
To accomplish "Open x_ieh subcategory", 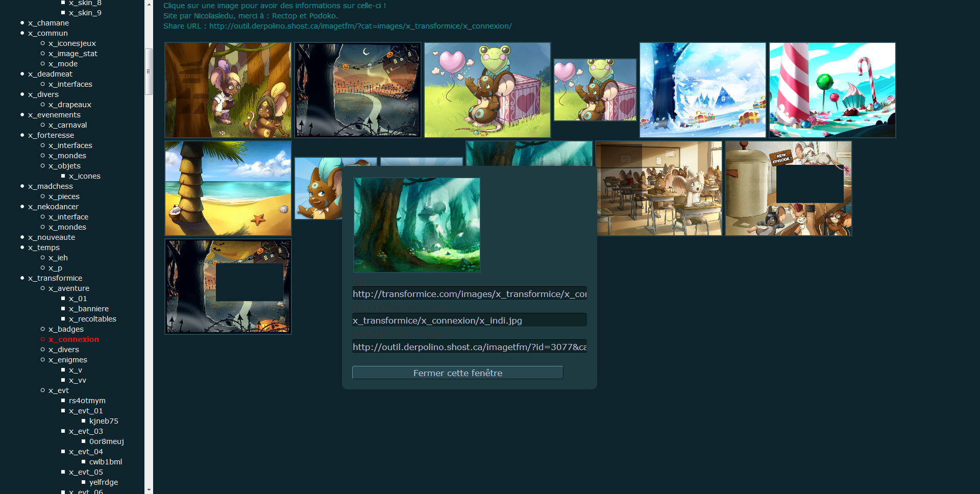I will pos(58,258).
